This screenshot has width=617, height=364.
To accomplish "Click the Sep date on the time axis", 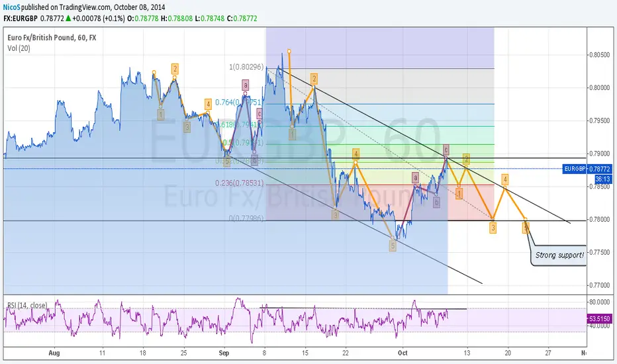I will pyautogui.click(x=224, y=353).
